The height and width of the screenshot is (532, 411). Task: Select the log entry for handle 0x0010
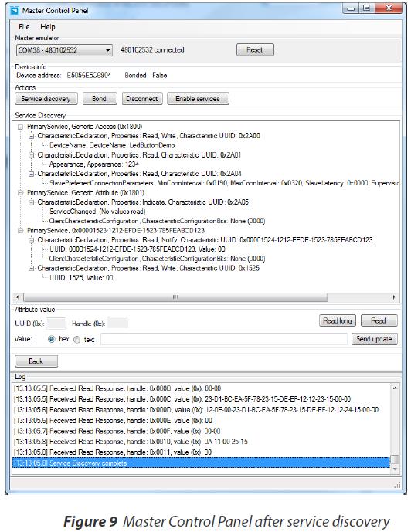point(131,442)
